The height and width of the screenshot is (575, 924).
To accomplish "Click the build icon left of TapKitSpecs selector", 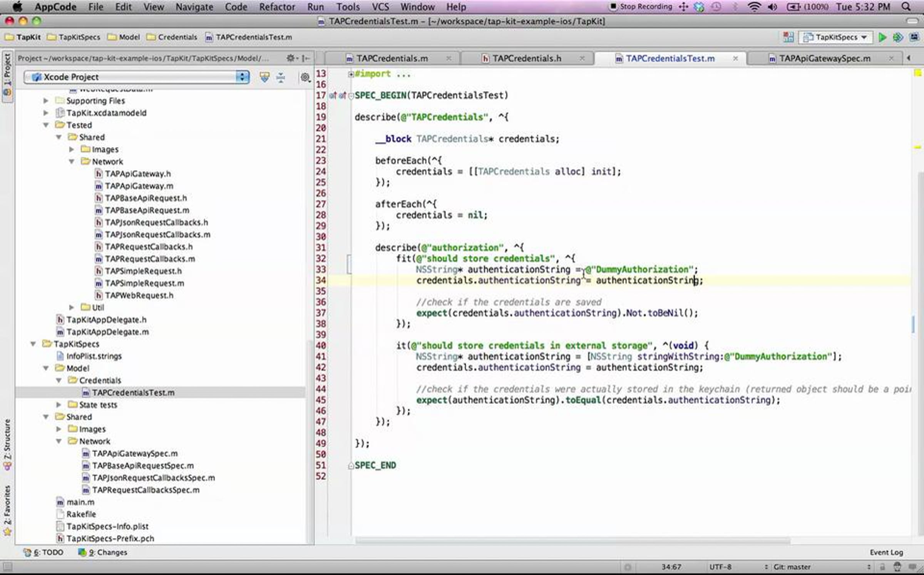I will click(788, 37).
